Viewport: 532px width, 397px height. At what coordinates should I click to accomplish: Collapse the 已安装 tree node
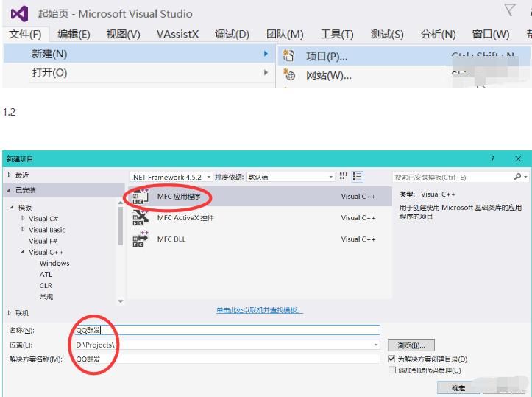click(9, 190)
